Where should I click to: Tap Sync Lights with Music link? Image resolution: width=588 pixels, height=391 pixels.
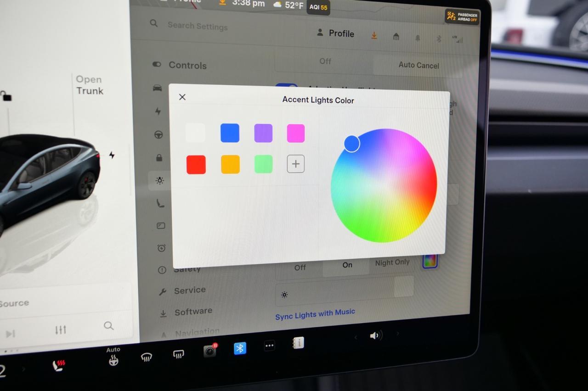[315, 314]
